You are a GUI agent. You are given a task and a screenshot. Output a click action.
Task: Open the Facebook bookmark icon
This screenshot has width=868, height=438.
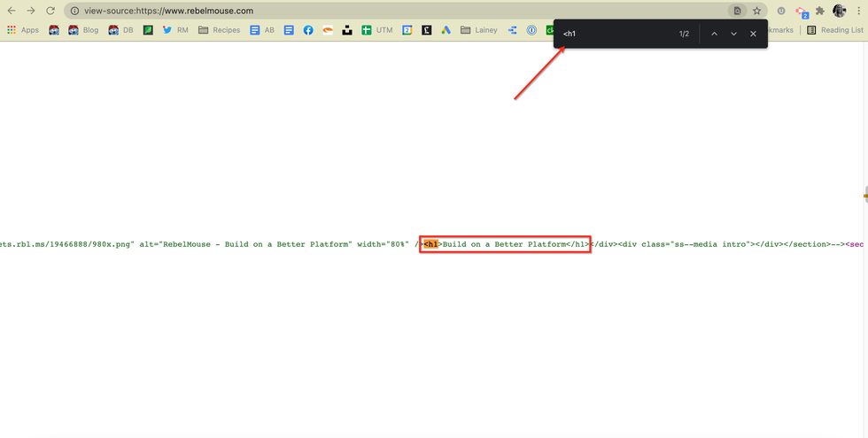tap(308, 30)
